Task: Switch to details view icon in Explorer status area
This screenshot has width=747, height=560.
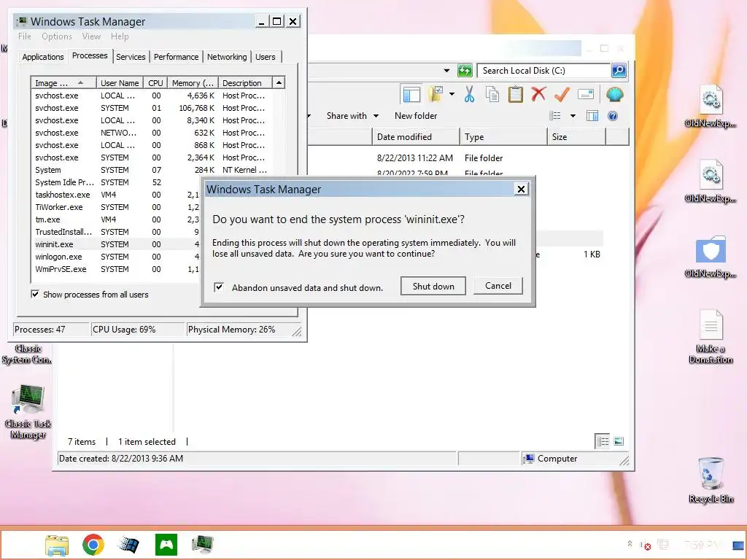Action: point(603,441)
